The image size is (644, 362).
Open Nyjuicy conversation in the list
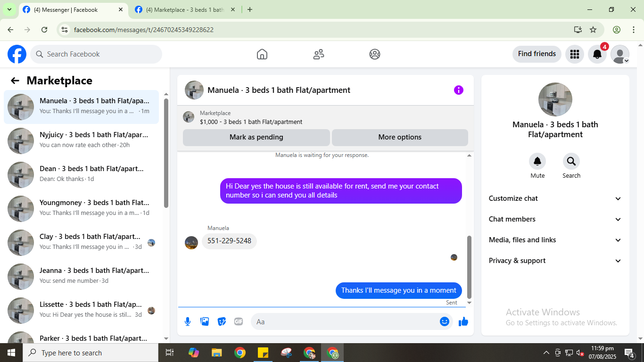click(x=82, y=141)
